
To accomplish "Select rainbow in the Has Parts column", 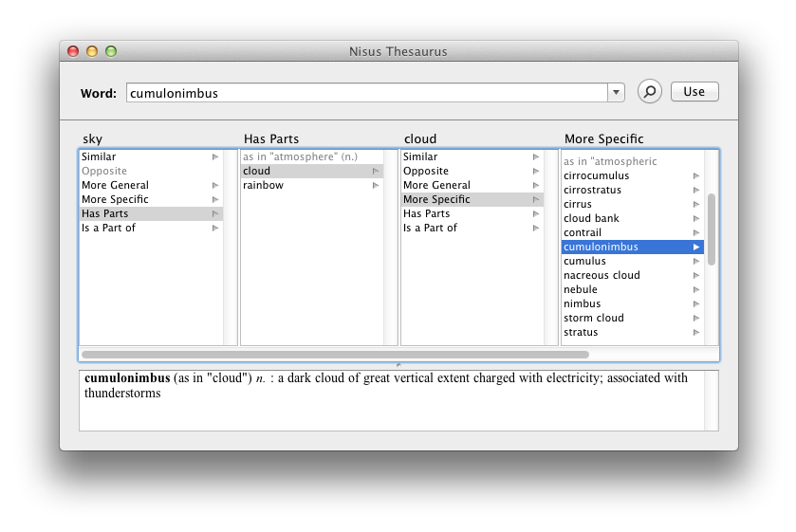I will pyautogui.click(x=311, y=185).
